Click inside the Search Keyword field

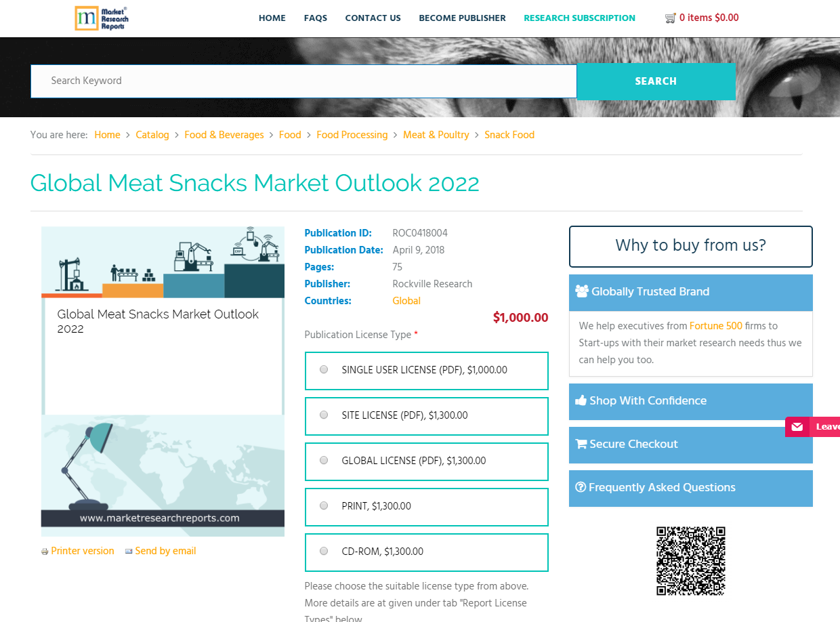tap(303, 81)
